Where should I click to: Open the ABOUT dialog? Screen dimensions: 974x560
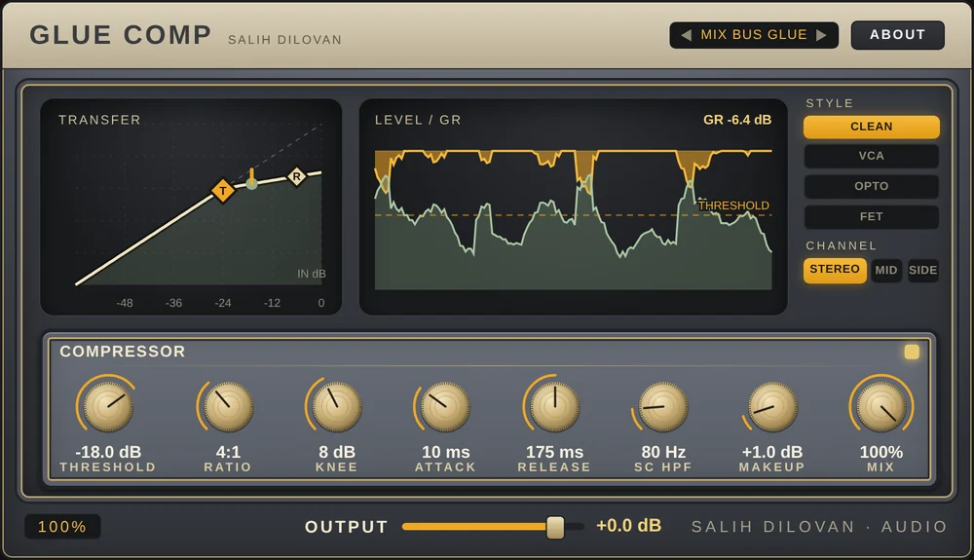click(898, 35)
